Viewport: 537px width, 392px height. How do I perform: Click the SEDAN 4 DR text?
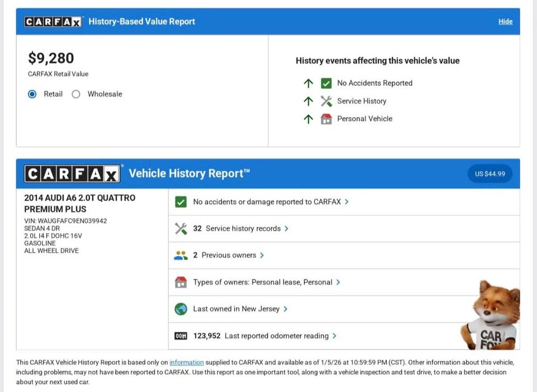click(x=42, y=228)
